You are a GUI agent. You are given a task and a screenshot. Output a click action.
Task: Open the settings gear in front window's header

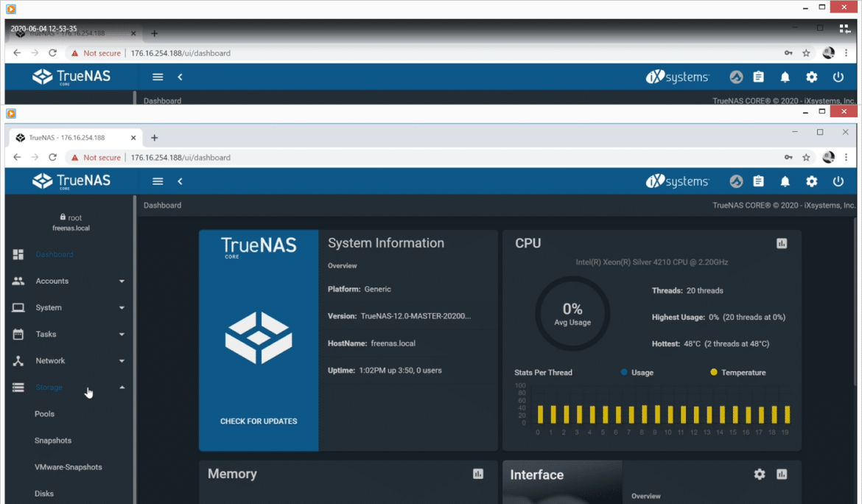pyautogui.click(x=811, y=181)
